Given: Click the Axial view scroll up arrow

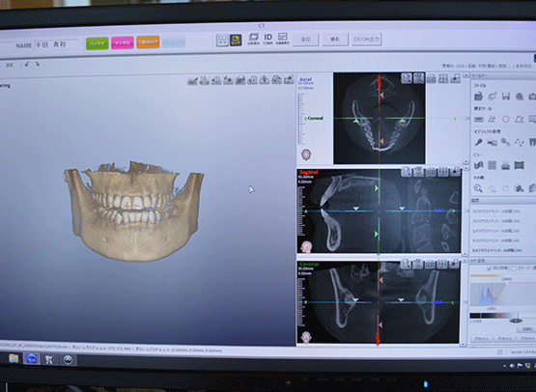Looking at the screenshot, I should point(465,75).
